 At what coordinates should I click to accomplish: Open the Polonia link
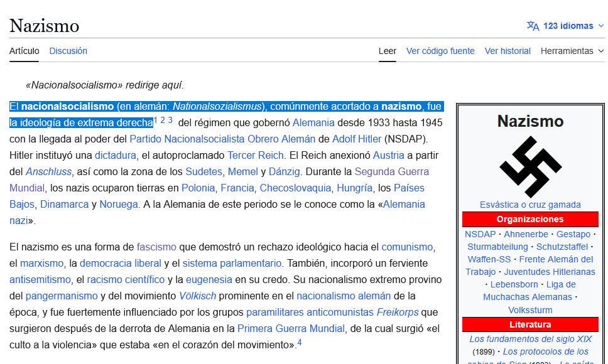pyautogui.click(x=198, y=188)
